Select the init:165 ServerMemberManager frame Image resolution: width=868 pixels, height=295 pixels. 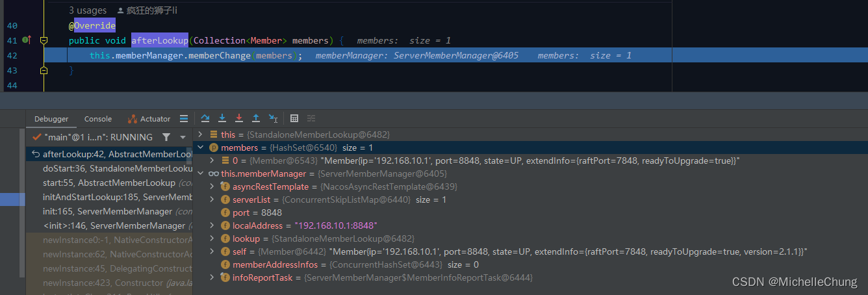110,211
